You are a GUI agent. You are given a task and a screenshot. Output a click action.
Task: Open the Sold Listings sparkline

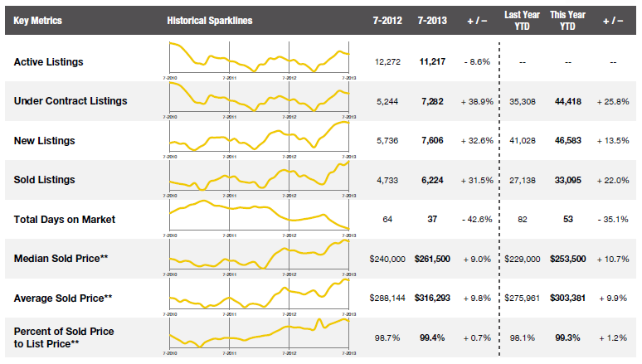[260, 178]
